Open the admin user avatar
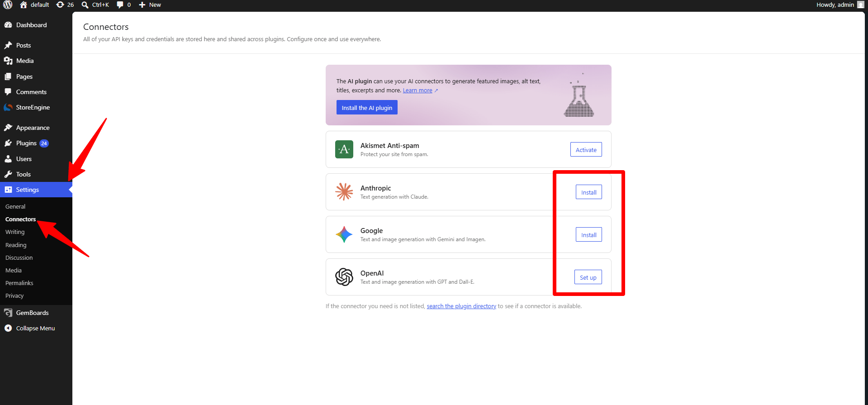Screen dimensions: 868x405 [860, 5]
